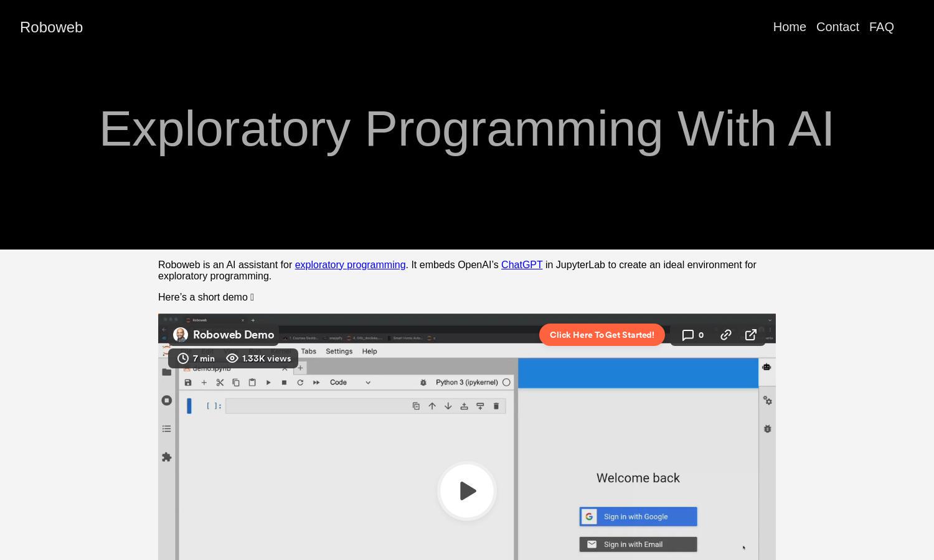Click the move cell up arrow
Viewport: 934px width, 560px height.
432,406
